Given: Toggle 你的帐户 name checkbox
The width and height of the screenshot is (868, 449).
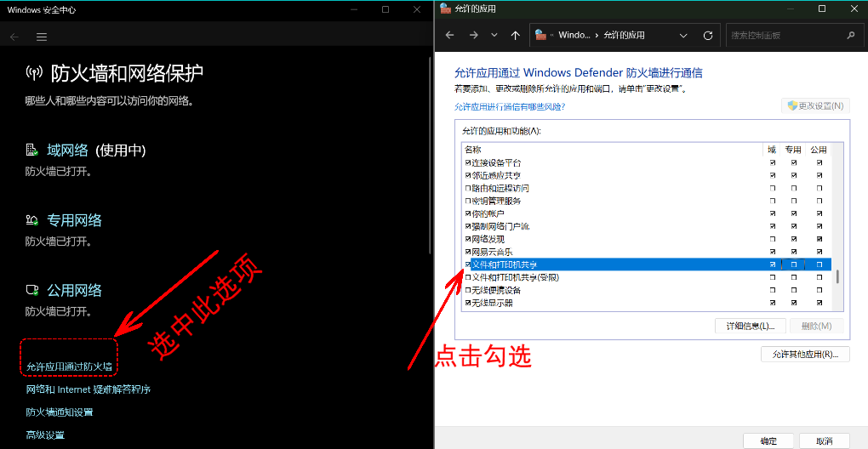Looking at the screenshot, I should [x=468, y=213].
